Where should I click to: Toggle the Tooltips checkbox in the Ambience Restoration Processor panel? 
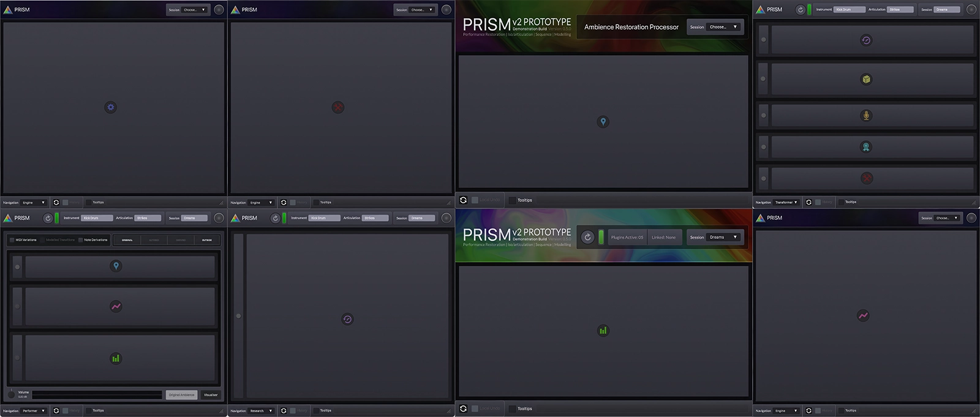pos(513,200)
